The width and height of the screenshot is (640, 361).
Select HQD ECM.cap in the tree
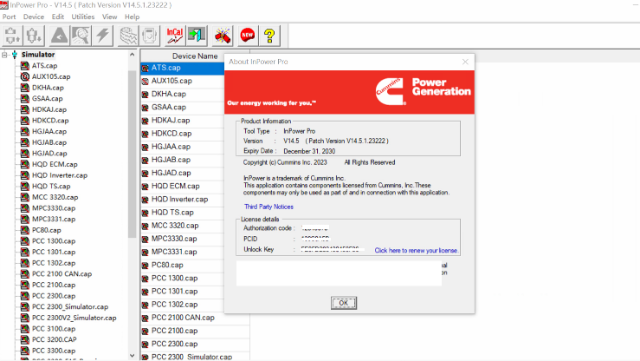55,165
